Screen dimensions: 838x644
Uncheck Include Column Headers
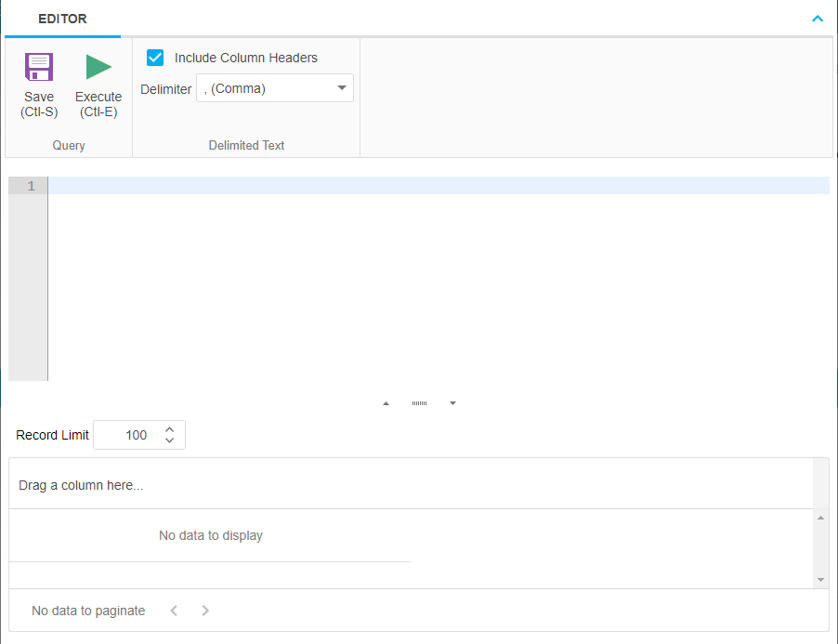pyautogui.click(x=154, y=57)
